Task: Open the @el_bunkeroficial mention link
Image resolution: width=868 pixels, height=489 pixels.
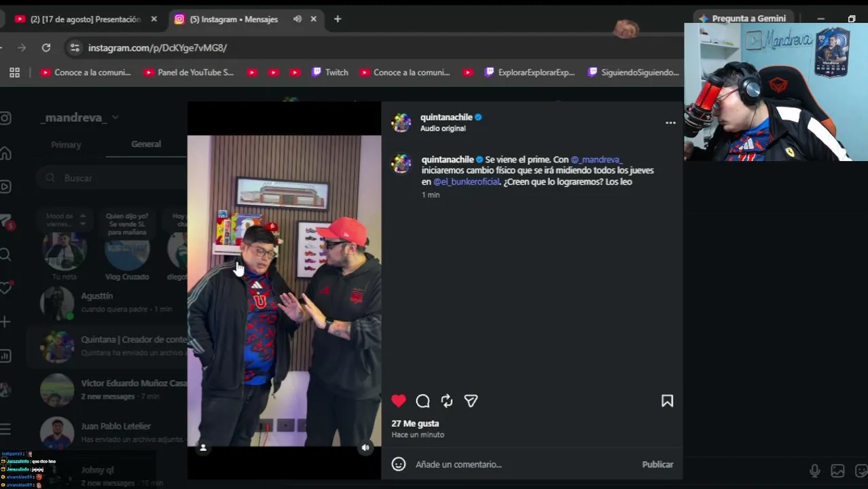Action: click(467, 181)
